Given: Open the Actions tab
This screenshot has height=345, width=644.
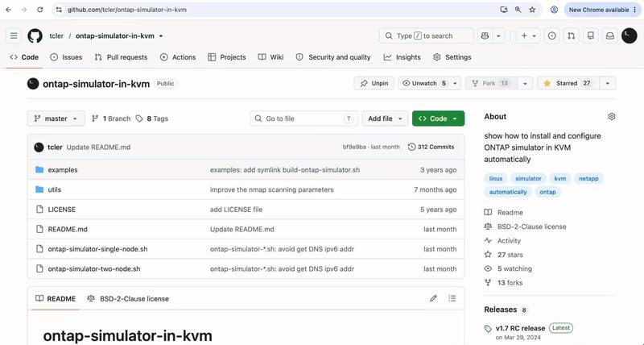Looking at the screenshot, I should pyautogui.click(x=178, y=57).
